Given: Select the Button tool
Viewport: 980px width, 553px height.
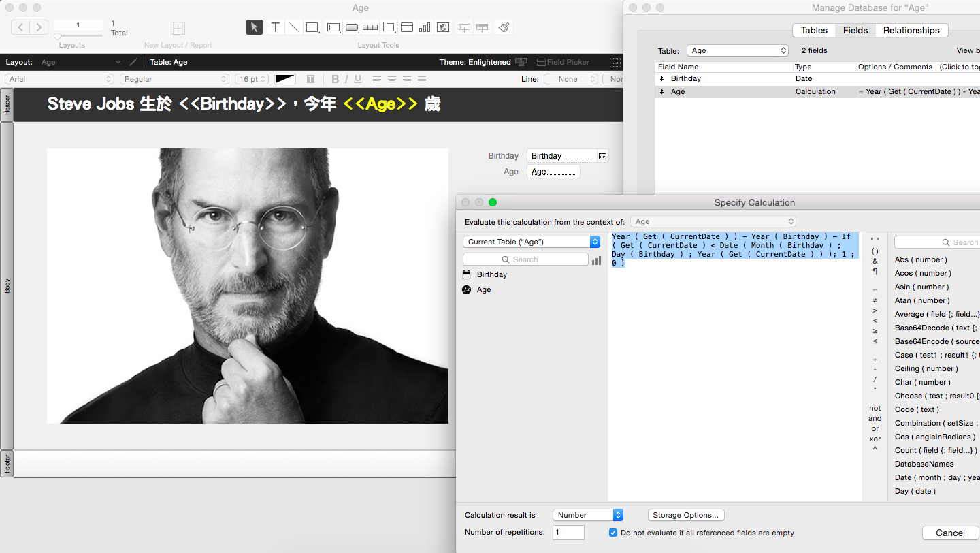Looking at the screenshot, I should pos(352,27).
